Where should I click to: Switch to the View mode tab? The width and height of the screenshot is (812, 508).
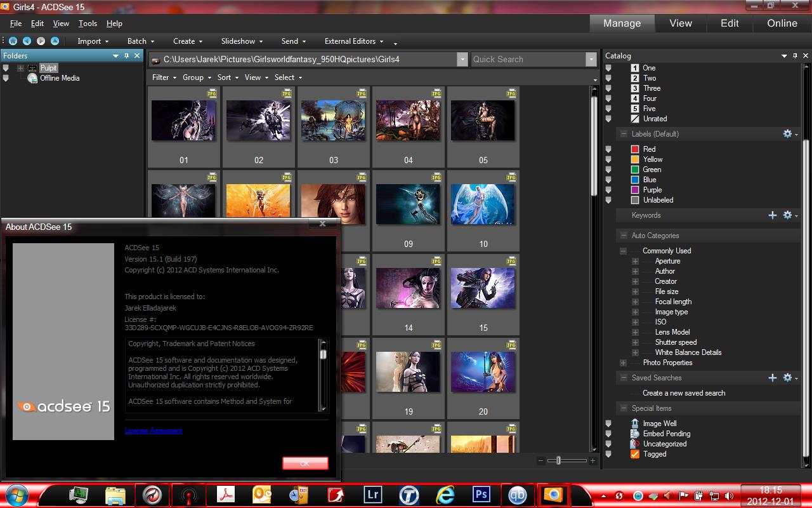click(681, 23)
